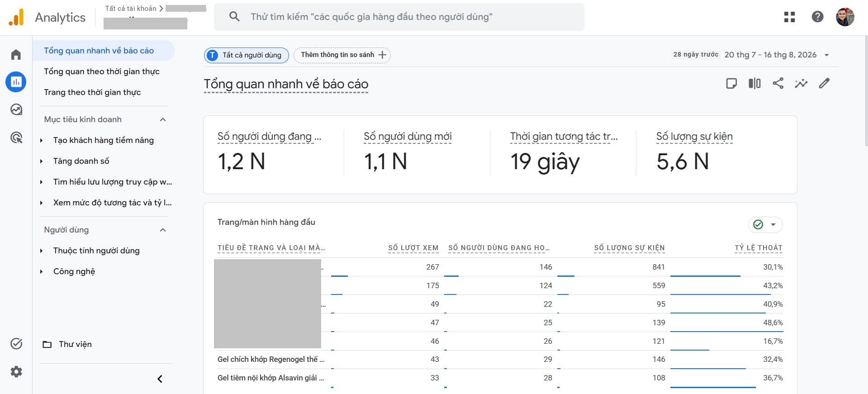Collapse the Mục tiêu kinh doanh section
Viewport: 868px width, 394px height.
click(163, 119)
